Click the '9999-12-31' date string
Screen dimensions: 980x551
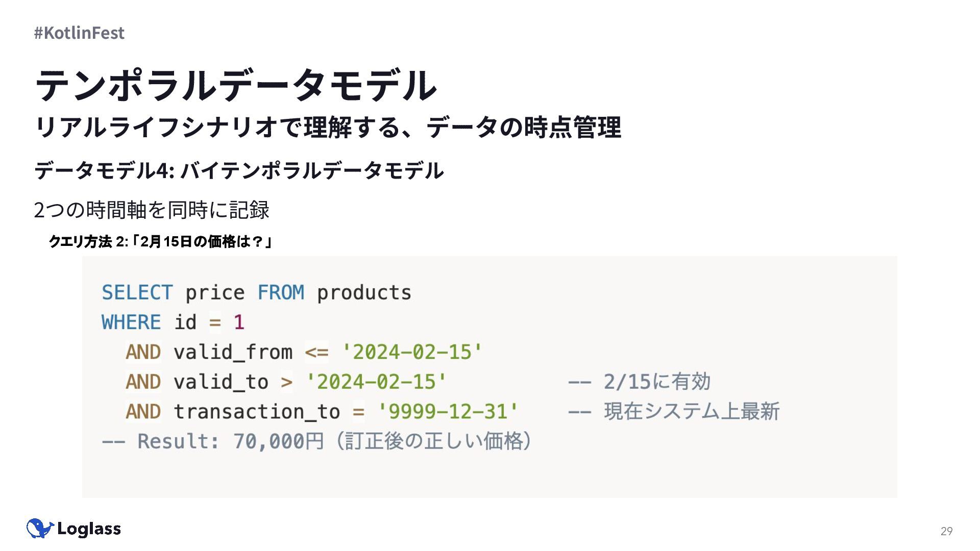(448, 412)
